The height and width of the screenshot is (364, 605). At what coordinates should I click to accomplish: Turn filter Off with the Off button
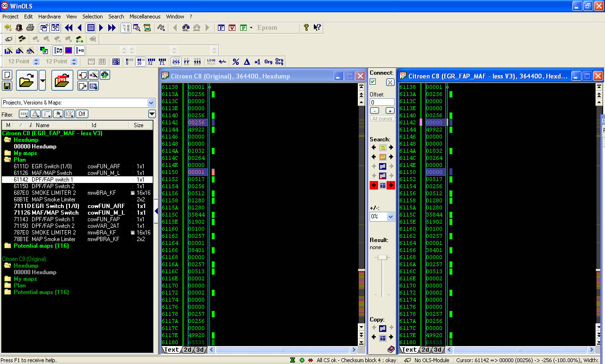[82, 114]
